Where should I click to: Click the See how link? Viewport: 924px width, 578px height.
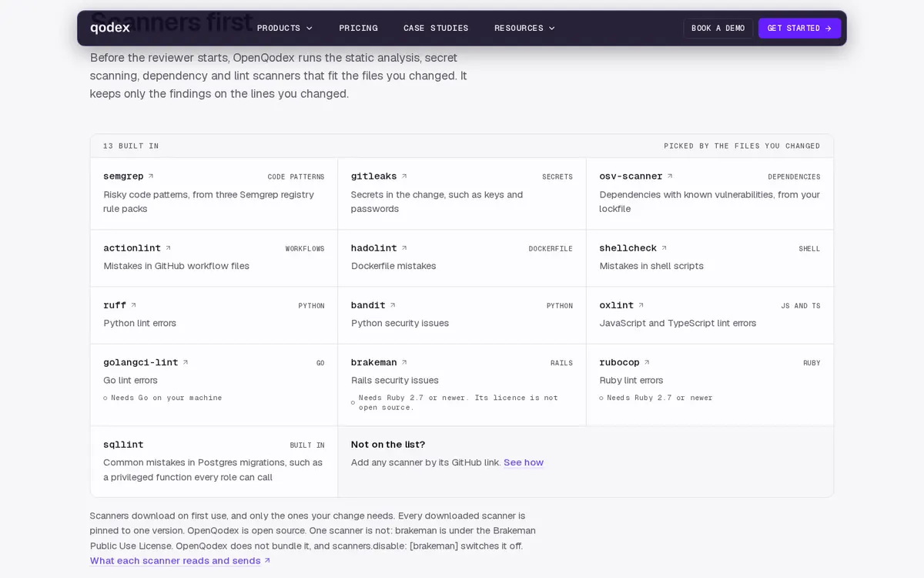tap(524, 462)
